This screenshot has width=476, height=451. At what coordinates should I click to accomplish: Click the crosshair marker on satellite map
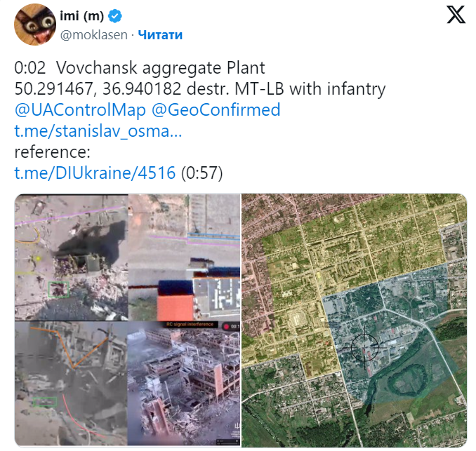click(x=364, y=348)
